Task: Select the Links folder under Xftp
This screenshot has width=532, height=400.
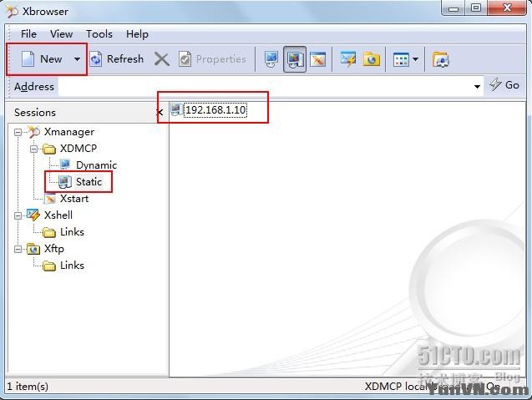Action: pos(73,266)
